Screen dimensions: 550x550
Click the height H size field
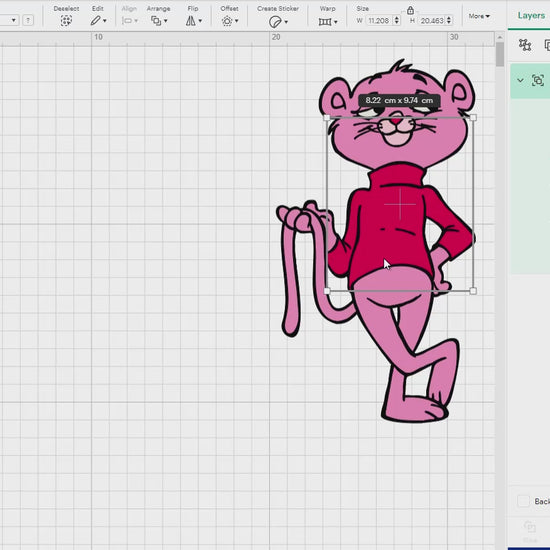coord(432,21)
